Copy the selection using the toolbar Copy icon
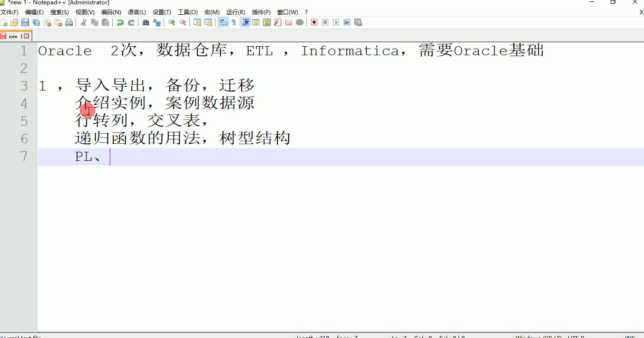Image resolution: width=644 pixels, height=338 pixels. point(95,22)
